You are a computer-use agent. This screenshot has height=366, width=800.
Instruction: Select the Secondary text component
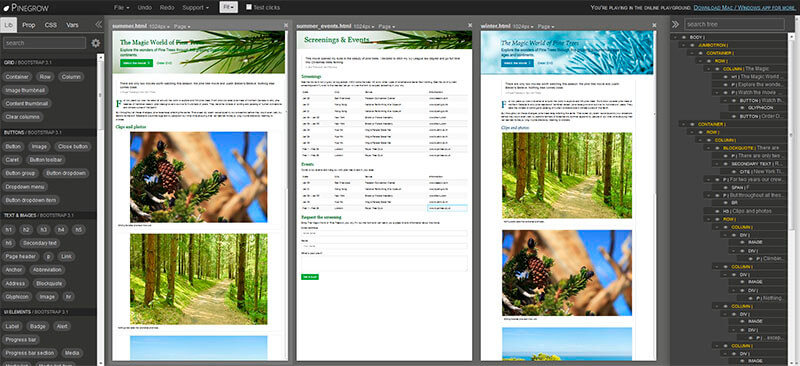(40, 243)
